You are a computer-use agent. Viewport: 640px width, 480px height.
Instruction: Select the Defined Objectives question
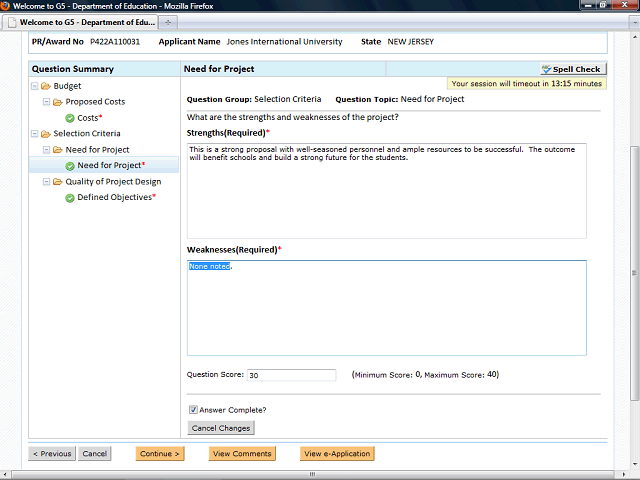(116, 197)
